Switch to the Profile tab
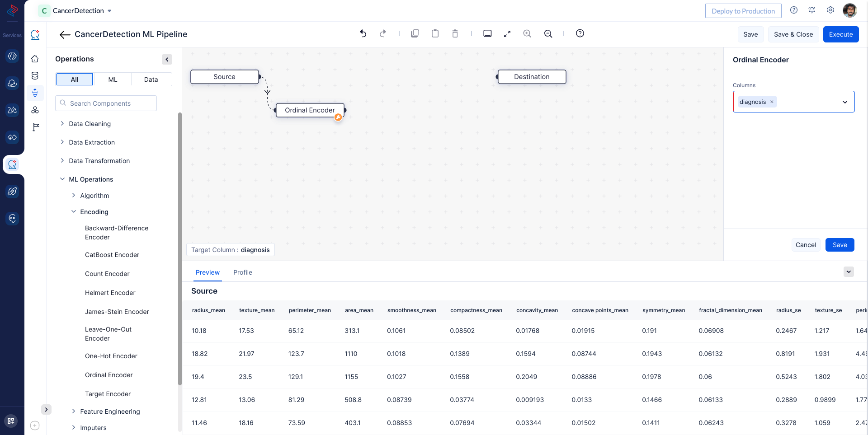 click(x=243, y=272)
